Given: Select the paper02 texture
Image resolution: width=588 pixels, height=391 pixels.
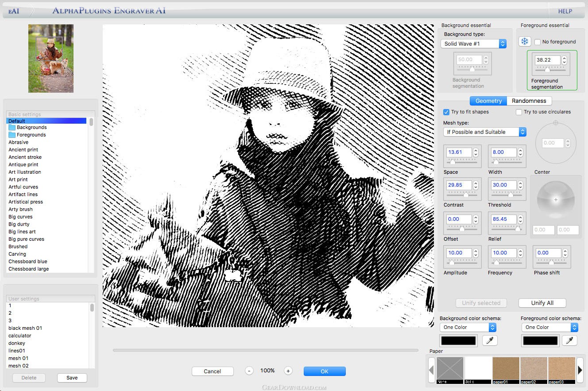Looking at the screenshot, I should pos(534,370).
